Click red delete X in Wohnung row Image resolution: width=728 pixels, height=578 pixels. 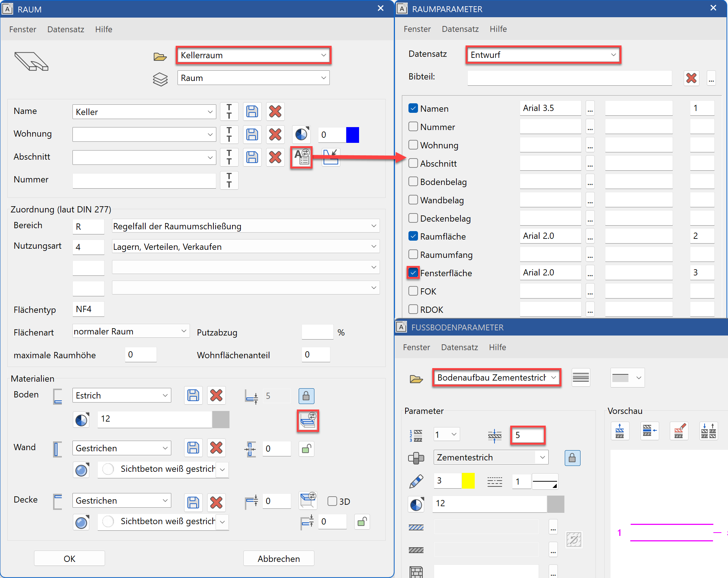(x=275, y=134)
